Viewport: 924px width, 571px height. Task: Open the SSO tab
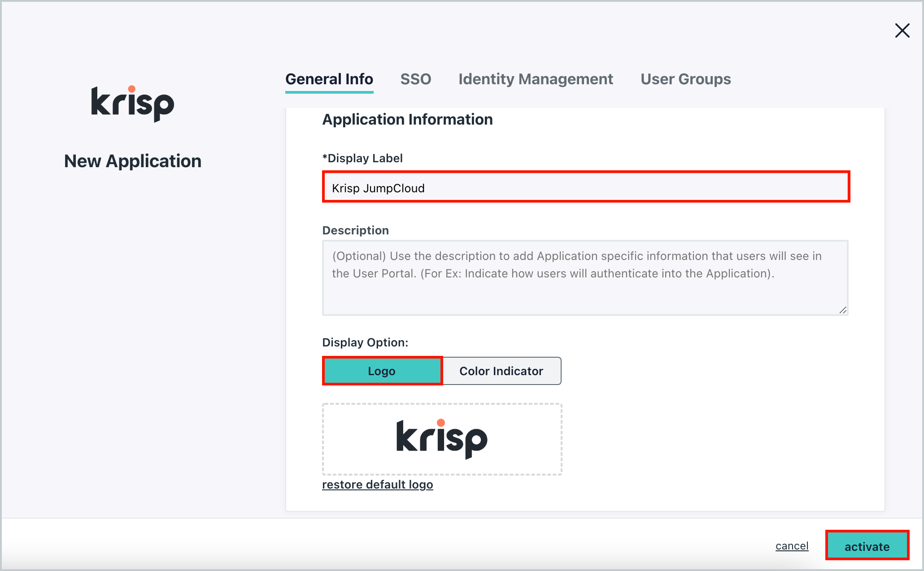[x=416, y=79]
